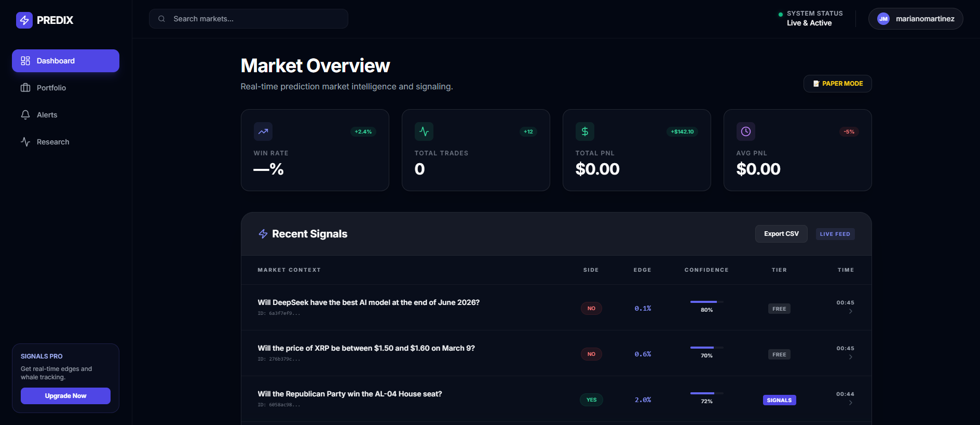Select the DeepSeek best AI model market
The height and width of the screenshot is (425, 980).
point(369,302)
